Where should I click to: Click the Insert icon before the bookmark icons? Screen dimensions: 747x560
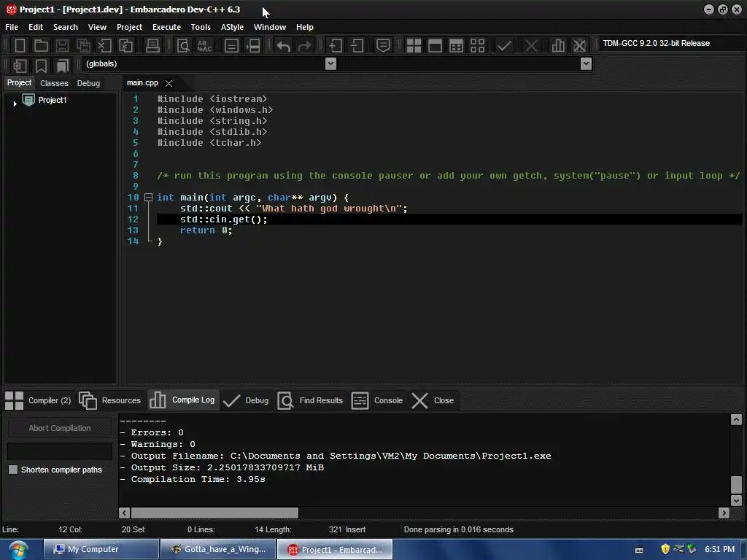(20, 65)
